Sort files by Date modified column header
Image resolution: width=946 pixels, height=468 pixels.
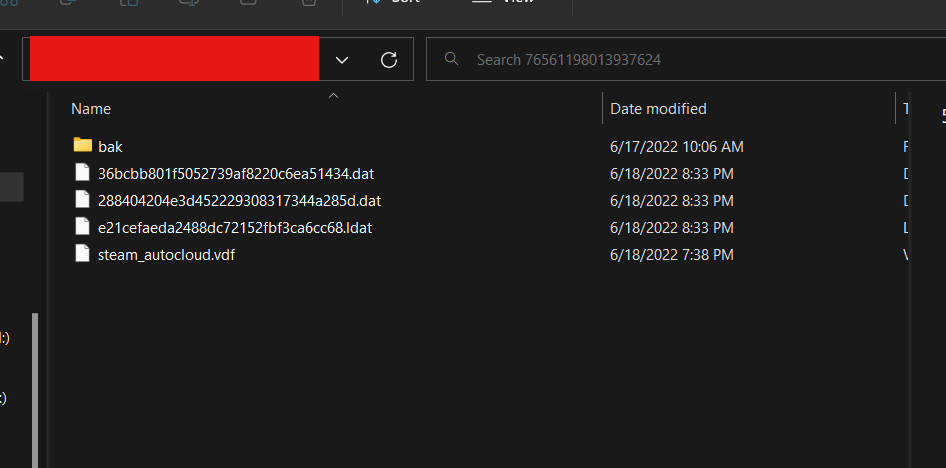[x=658, y=108]
